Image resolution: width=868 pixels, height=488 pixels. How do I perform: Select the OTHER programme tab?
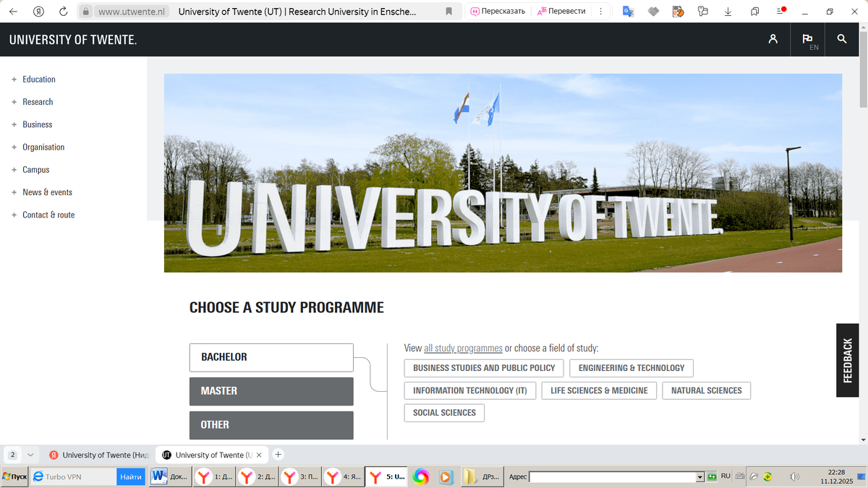pyautogui.click(x=271, y=425)
